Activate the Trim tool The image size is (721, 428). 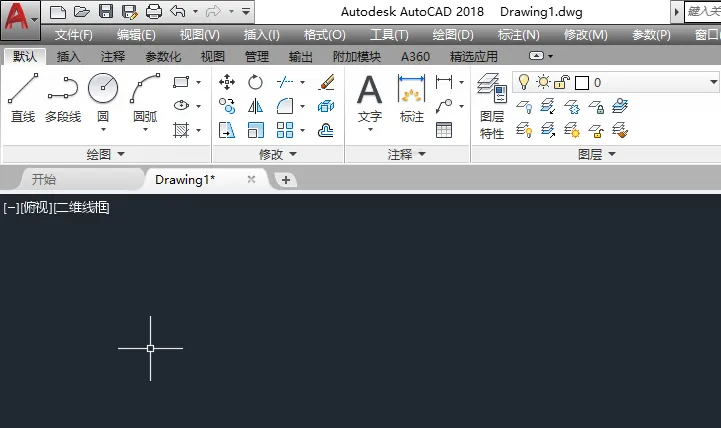click(x=285, y=82)
